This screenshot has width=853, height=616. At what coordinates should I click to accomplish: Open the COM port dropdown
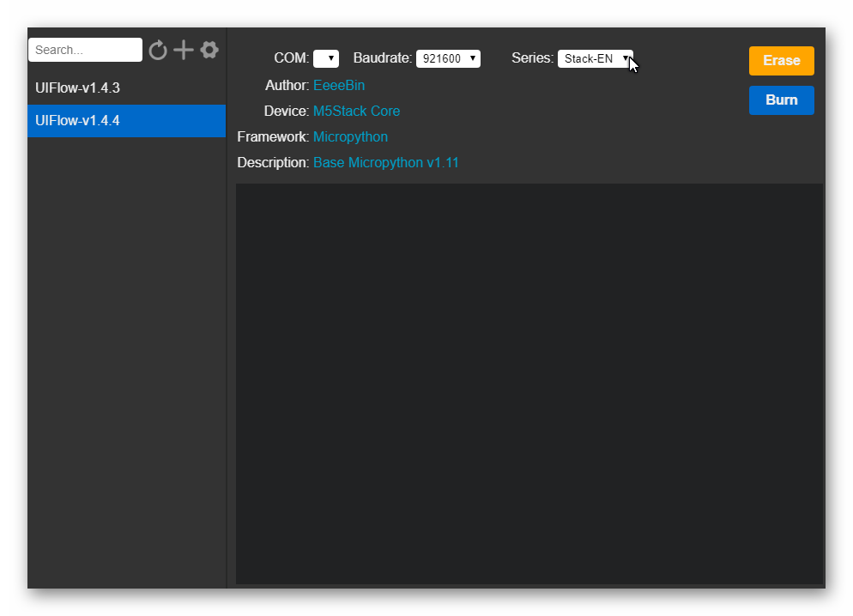(x=325, y=58)
